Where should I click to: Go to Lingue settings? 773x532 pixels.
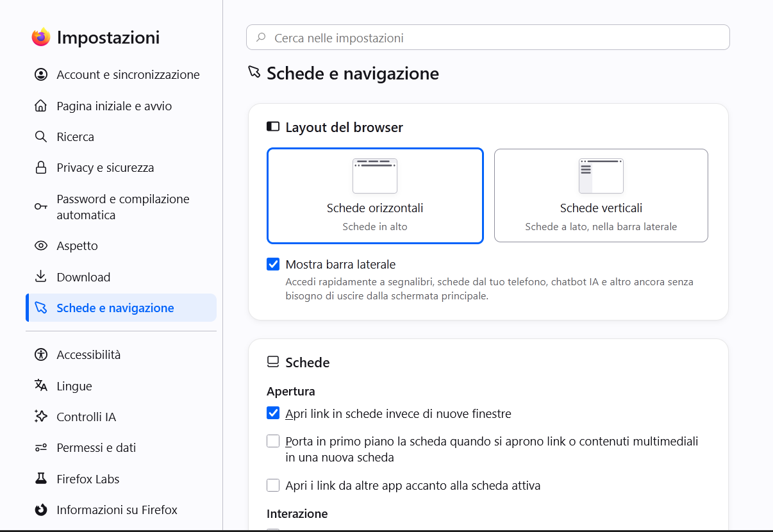pos(121,386)
